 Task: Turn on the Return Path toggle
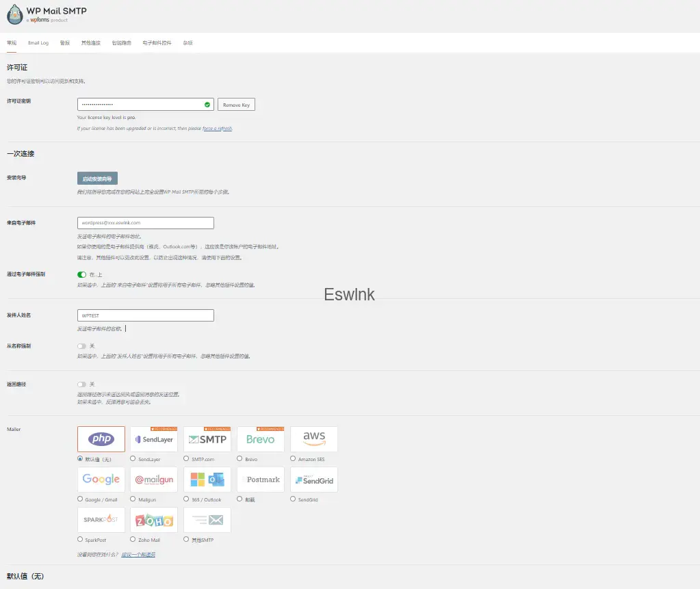(x=82, y=384)
